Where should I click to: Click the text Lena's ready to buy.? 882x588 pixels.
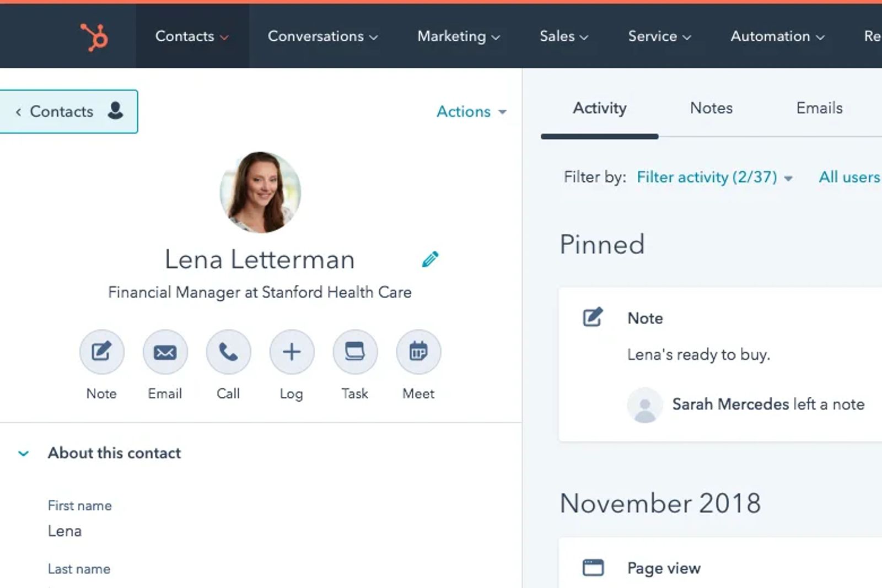pos(698,354)
